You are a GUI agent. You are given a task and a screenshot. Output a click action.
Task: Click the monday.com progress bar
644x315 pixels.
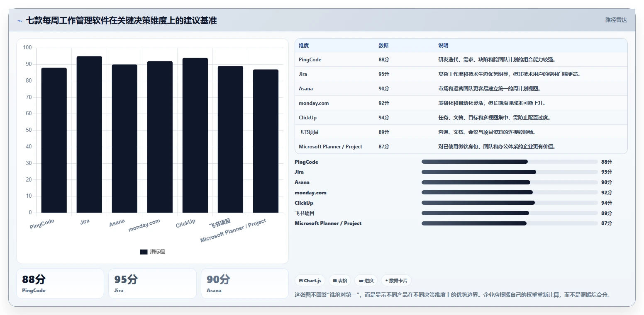click(x=510, y=192)
